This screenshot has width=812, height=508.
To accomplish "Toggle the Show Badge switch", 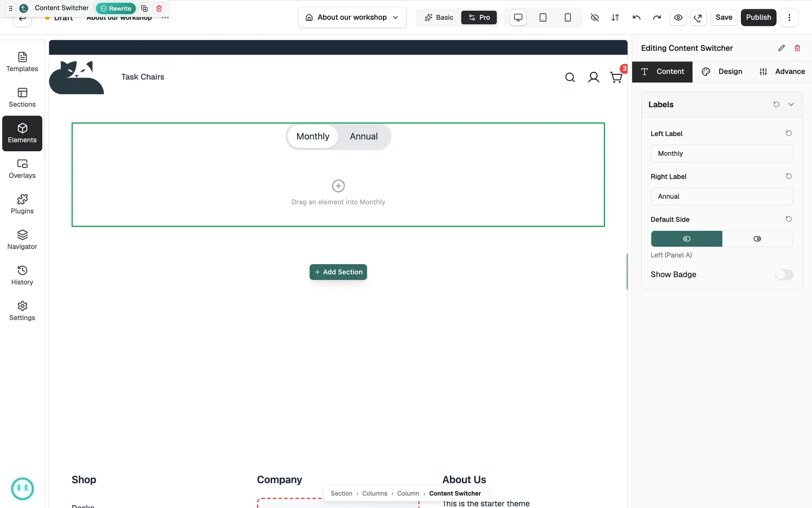I will coord(784,275).
